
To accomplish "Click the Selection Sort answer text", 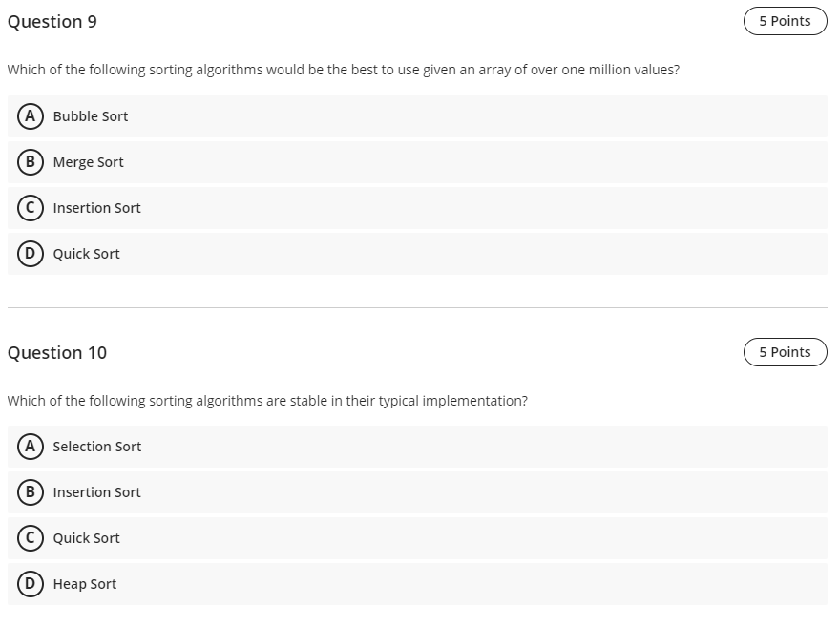I will point(97,447).
